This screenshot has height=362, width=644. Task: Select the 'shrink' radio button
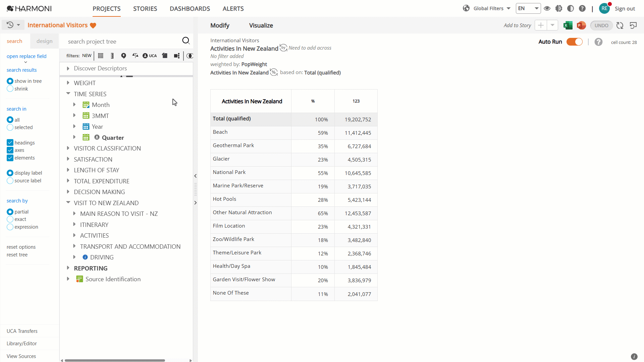point(10,88)
